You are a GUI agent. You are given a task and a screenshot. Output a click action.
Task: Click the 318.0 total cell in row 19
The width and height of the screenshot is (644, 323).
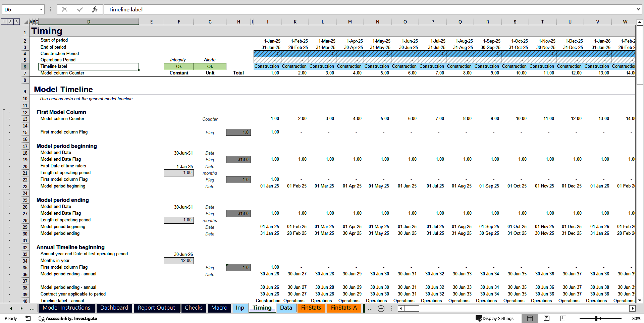coord(238,159)
